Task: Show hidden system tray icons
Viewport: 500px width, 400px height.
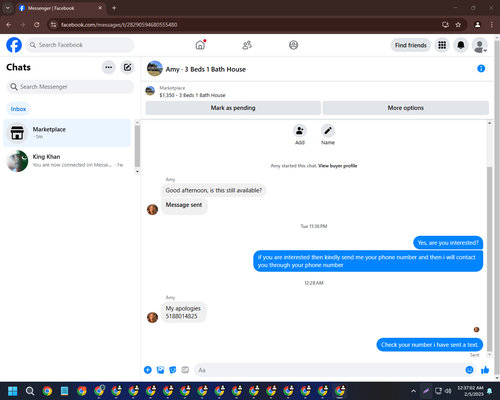Action: pyautogui.click(x=413, y=391)
